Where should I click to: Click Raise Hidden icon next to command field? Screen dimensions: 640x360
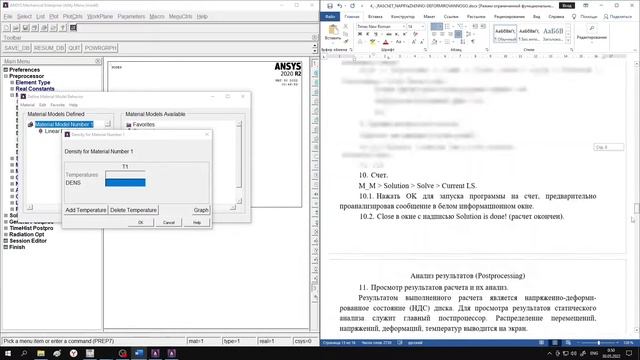coord(73,28)
